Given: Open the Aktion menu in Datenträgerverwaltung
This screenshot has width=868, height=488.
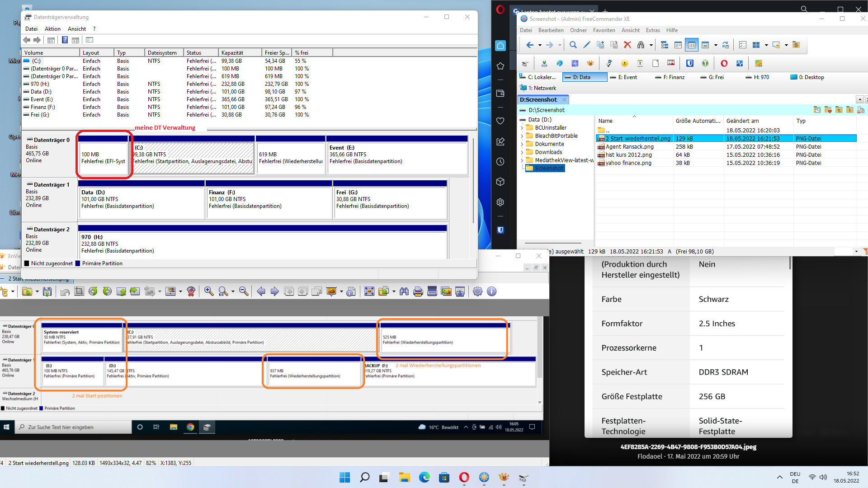Looking at the screenshot, I should (52, 28).
